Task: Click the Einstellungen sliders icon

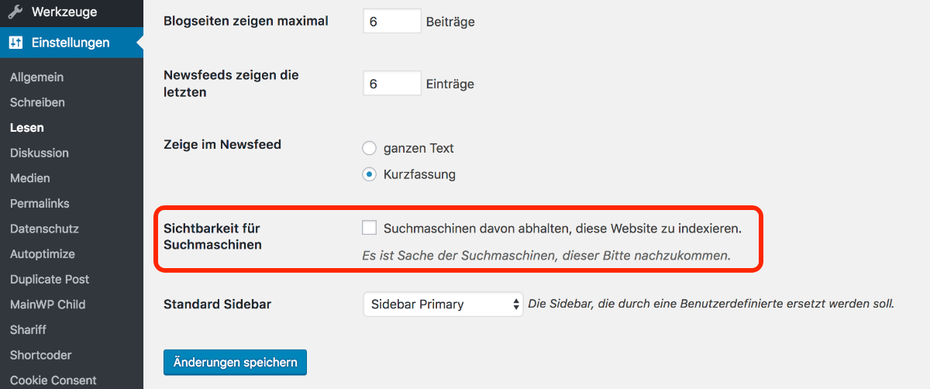Action: coord(15,43)
